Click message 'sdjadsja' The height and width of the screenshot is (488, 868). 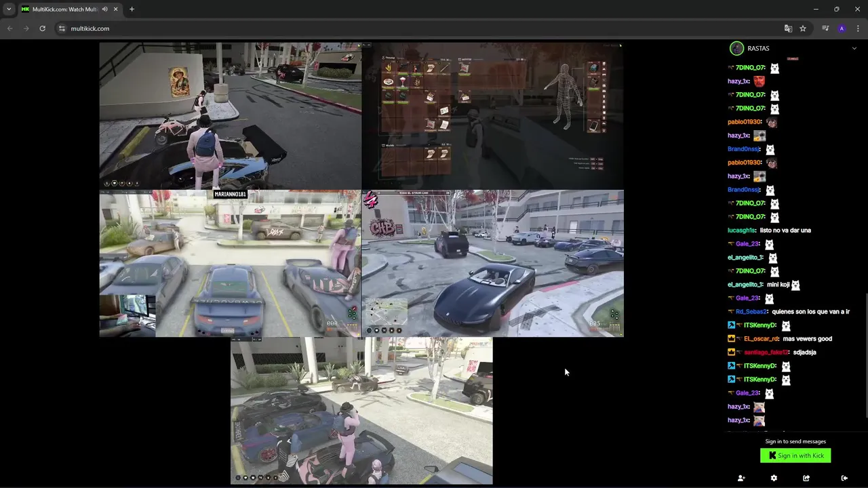[x=804, y=352]
